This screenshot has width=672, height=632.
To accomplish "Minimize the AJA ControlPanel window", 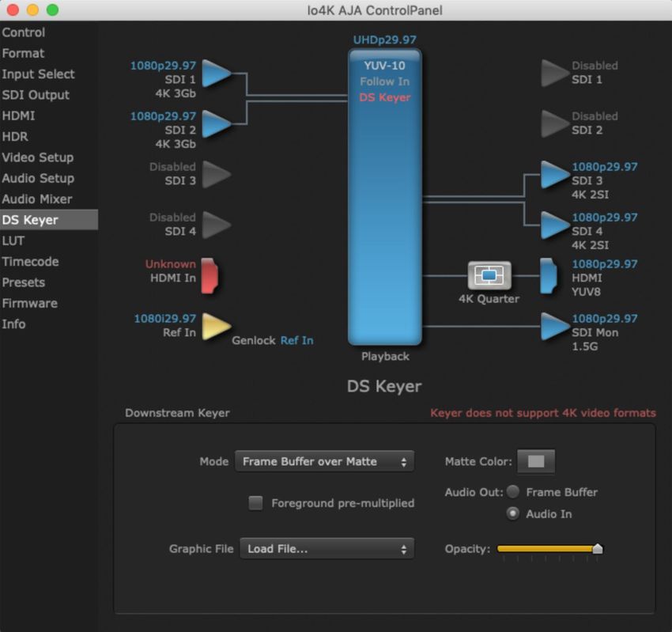I will pos(32,9).
